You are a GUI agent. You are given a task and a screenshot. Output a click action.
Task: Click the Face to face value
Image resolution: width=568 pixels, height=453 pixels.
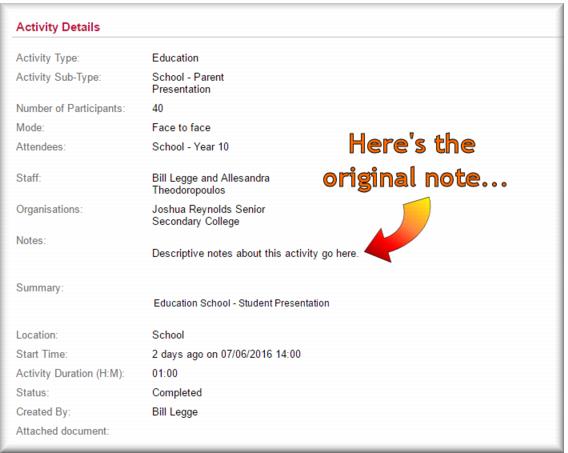181,127
